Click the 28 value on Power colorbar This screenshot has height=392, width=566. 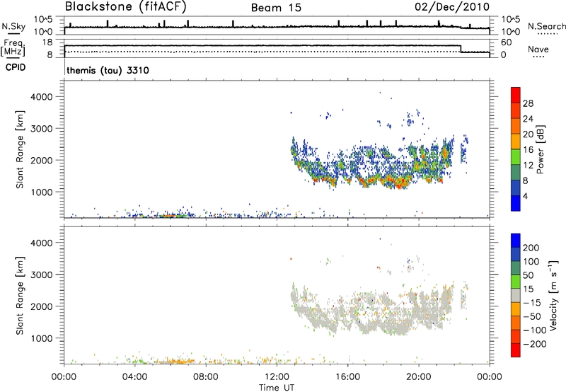click(x=528, y=103)
